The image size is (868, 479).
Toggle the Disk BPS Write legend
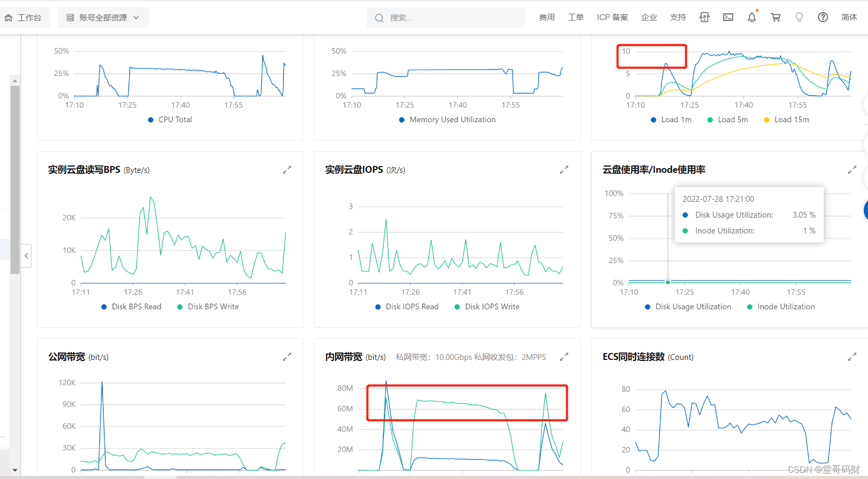tap(208, 307)
